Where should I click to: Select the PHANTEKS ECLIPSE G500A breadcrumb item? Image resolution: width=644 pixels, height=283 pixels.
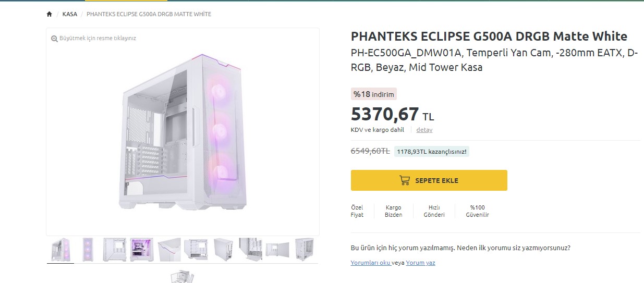(x=149, y=14)
